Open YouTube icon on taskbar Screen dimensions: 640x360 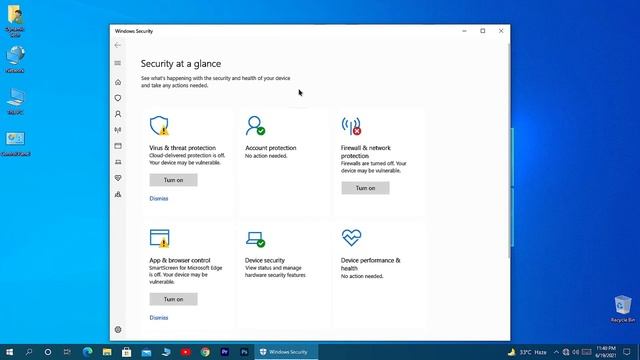coord(186,352)
